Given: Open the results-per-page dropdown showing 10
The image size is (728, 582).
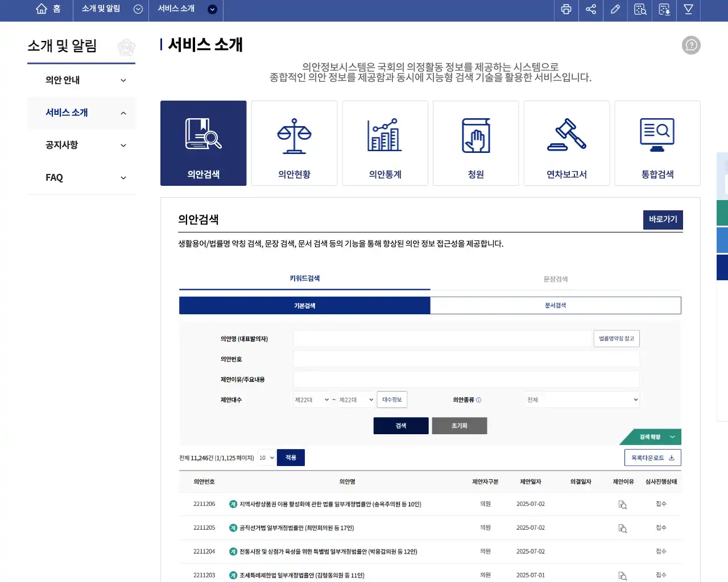Looking at the screenshot, I should (x=267, y=458).
